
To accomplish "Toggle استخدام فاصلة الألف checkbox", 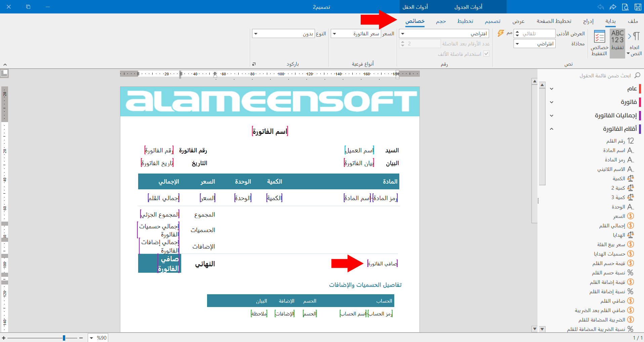I will pos(486,54).
